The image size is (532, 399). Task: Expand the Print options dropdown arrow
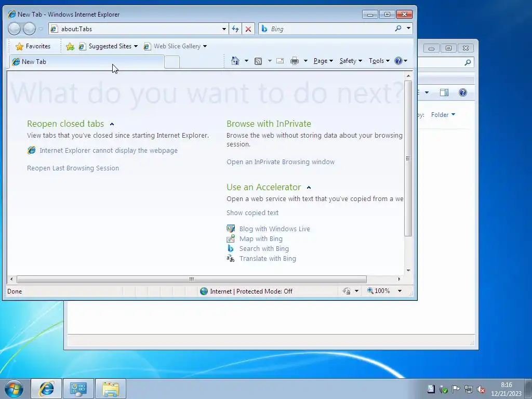click(x=305, y=61)
